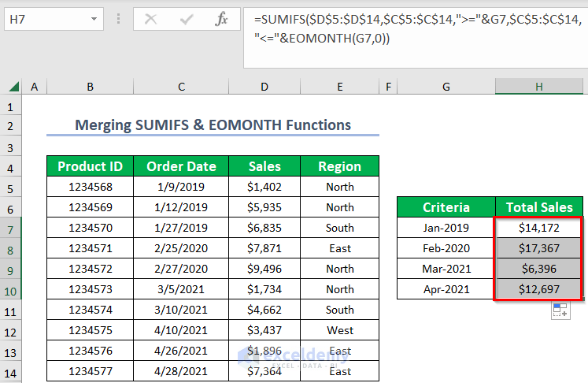Select the $14,172 total sales cell

pos(539,229)
